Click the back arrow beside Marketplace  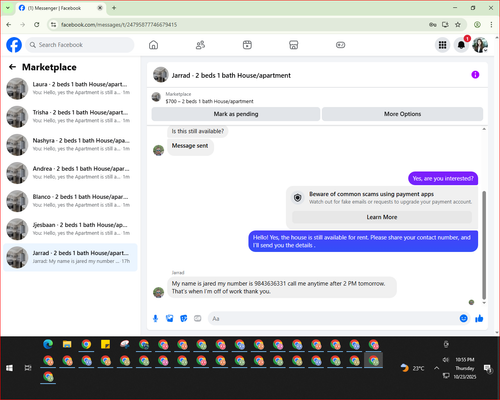pos(12,67)
